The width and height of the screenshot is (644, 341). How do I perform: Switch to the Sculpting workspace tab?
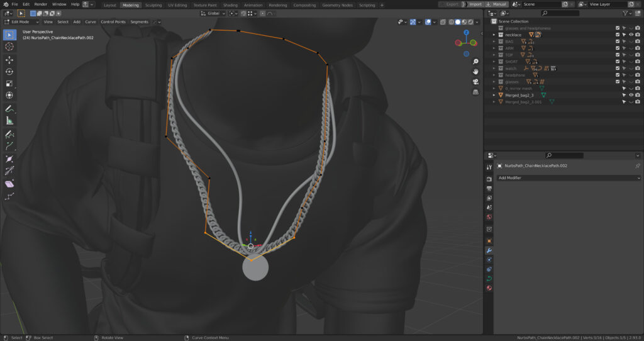pyautogui.click(x=153, y=4)
